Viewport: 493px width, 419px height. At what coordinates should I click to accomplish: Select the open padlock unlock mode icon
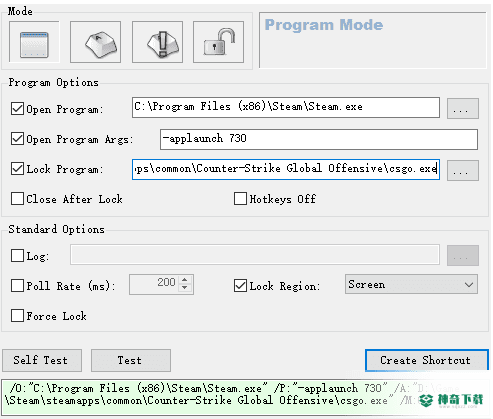coord(218,42)
